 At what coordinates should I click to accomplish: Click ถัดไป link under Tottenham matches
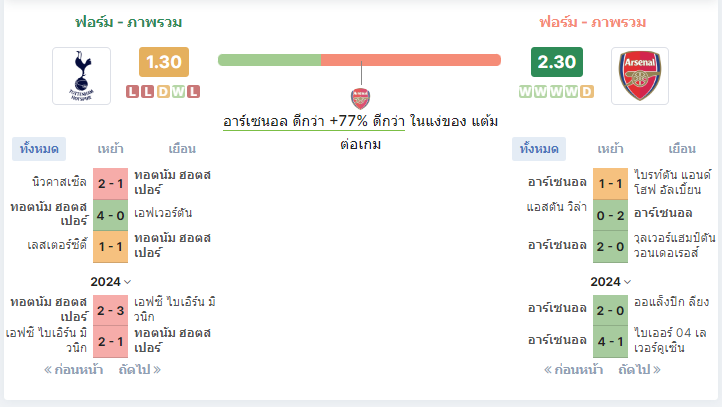[140, 370]
